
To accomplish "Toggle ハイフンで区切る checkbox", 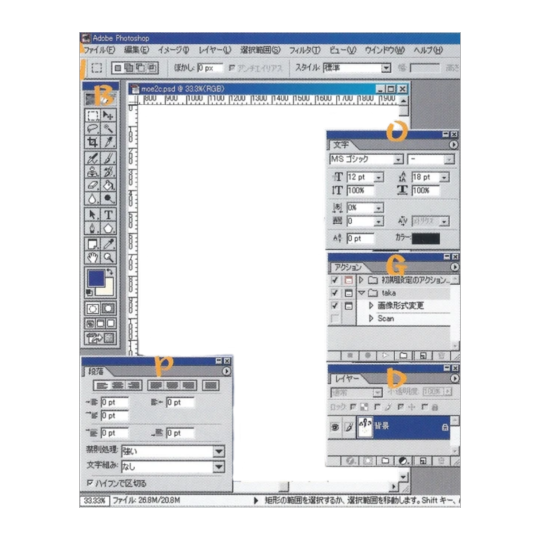I will [90, 483].
